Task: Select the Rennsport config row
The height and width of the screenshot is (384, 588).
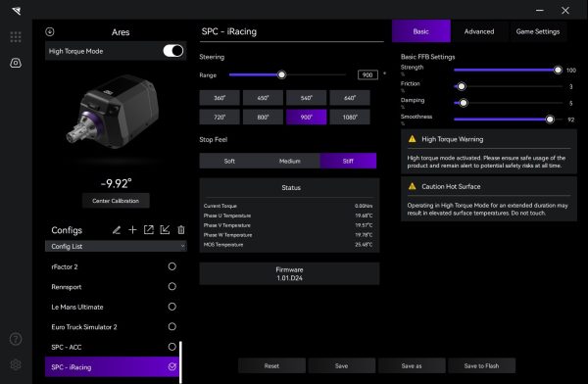Action: click(112, 287)
